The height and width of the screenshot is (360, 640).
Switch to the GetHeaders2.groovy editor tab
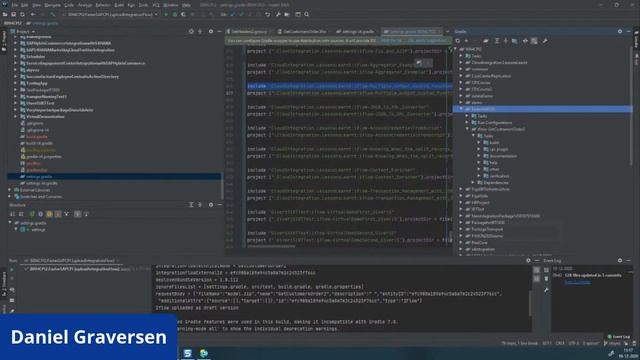[x=248, y=31]
